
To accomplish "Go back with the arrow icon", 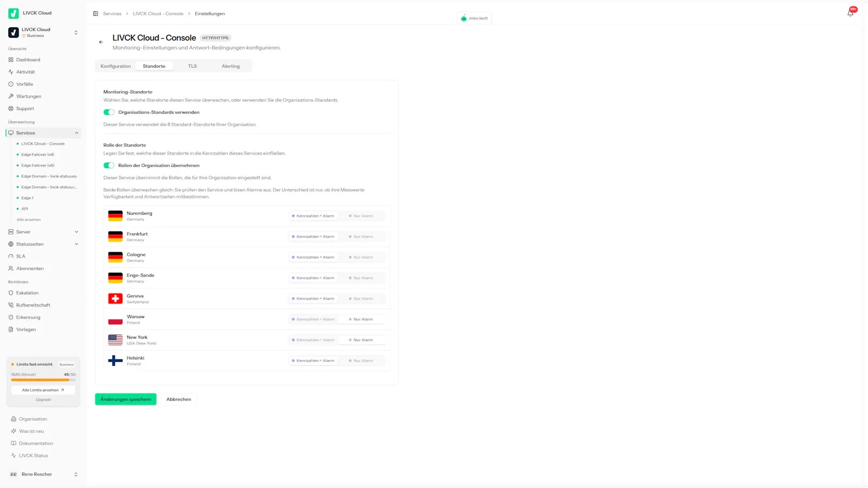I will 101,42.
